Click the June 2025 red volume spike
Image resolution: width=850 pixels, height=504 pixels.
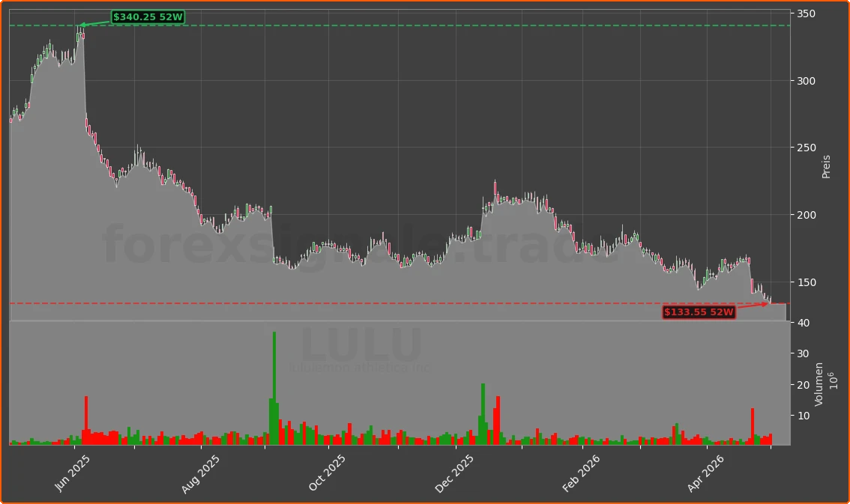click(86, 421)
